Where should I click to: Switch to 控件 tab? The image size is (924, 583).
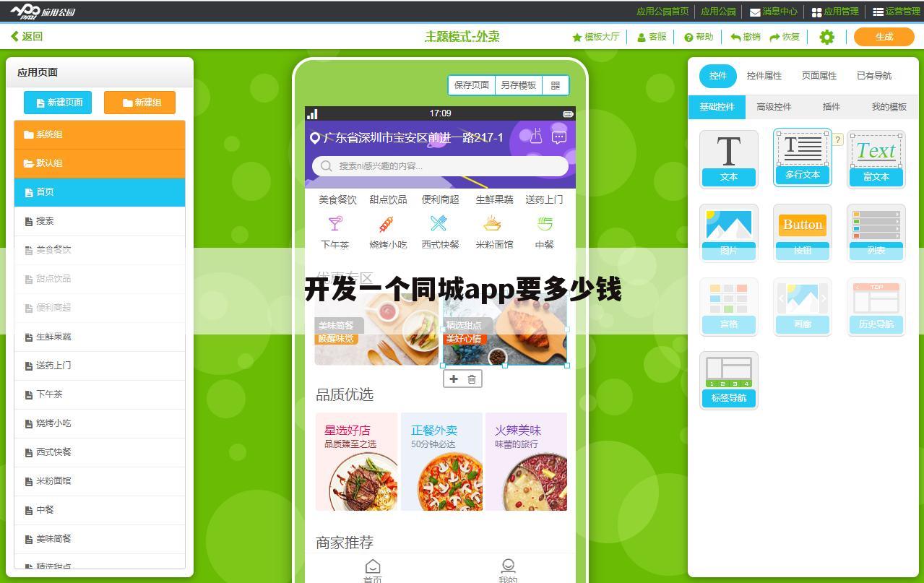pos(717,76)
